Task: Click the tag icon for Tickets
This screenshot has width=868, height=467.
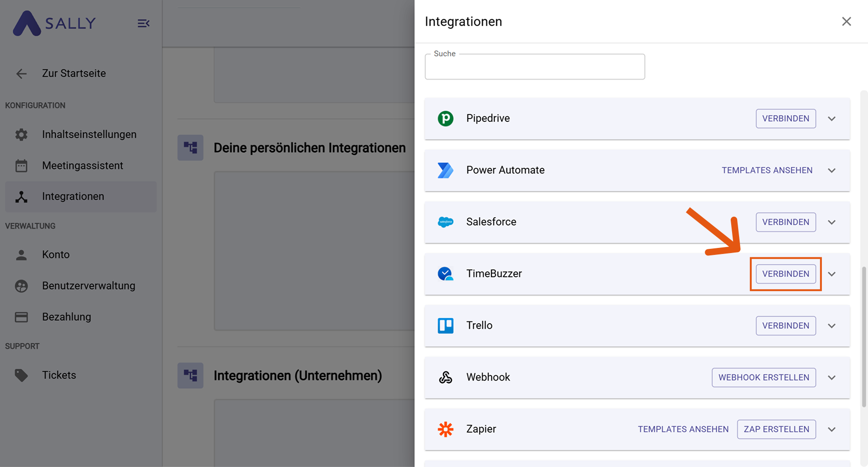Action: (x=21, y=375)
